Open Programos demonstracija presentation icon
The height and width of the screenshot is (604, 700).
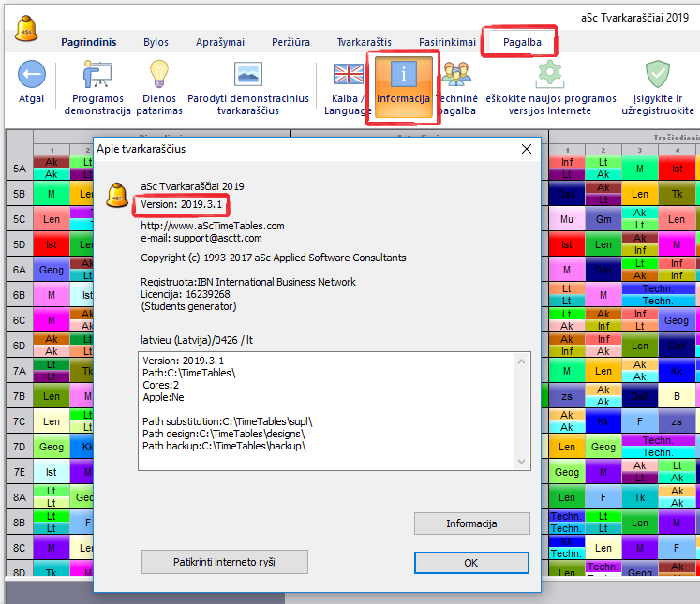tap(97, 75)
